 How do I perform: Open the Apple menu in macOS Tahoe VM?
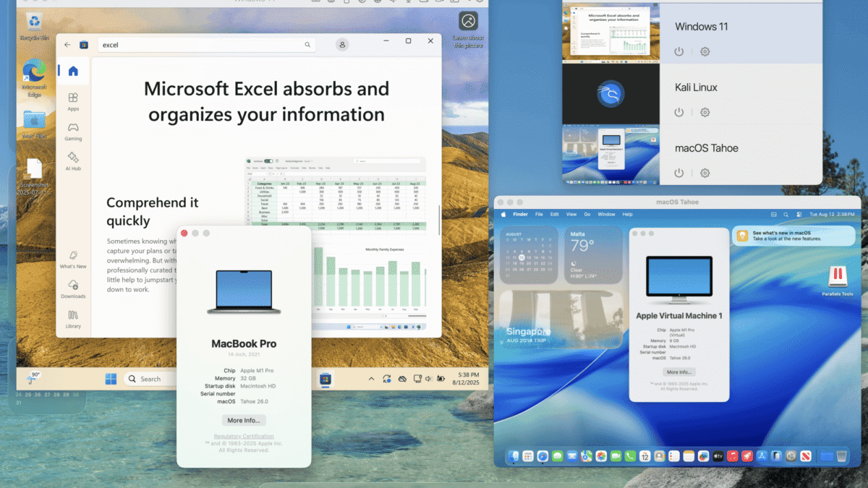click(x=504, y=215)
